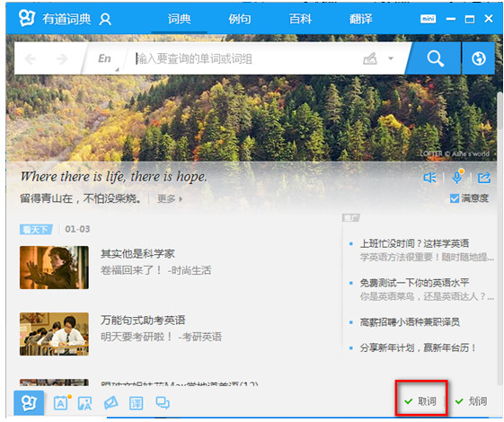Image resolution: width=504 pixels, height=422 pixels.
Task: Click the translation 留得青山在，不怕没柴烧。
Action: pos(80,198)
